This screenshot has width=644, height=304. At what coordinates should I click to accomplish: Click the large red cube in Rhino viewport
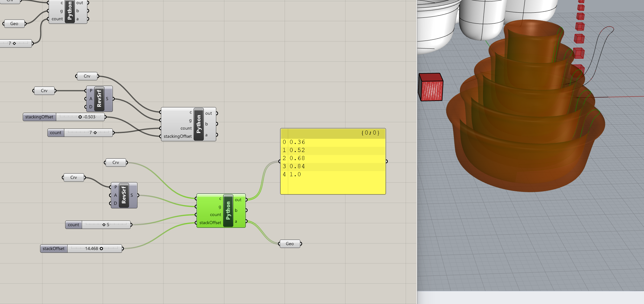[x=431, y=87]
